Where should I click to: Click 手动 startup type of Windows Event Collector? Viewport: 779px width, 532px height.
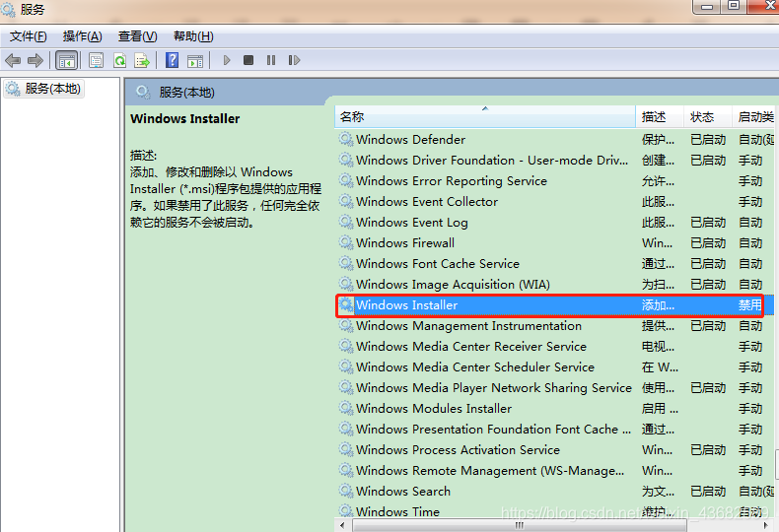[x=750, y=202]
